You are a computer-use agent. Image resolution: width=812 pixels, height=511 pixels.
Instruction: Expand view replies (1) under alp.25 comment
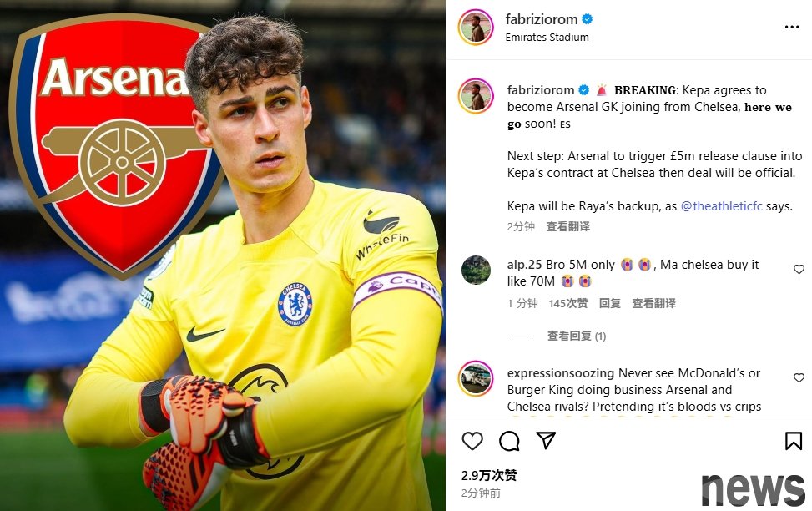[577, 336]
